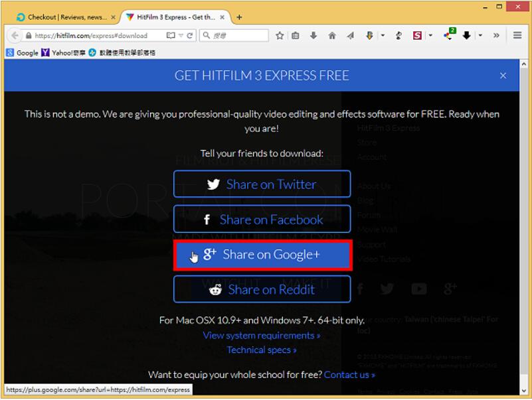
Task: Click the browser search box
Action: click(234, 35)
